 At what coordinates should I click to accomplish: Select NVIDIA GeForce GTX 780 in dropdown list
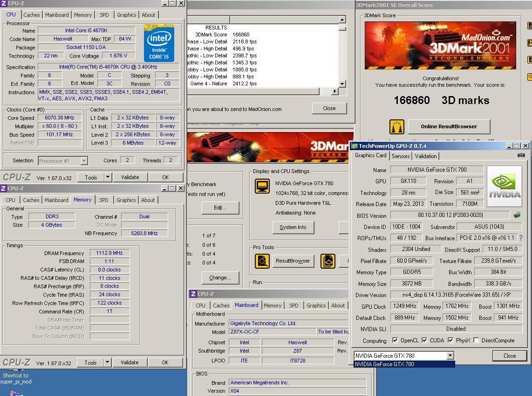click(404, 364)
